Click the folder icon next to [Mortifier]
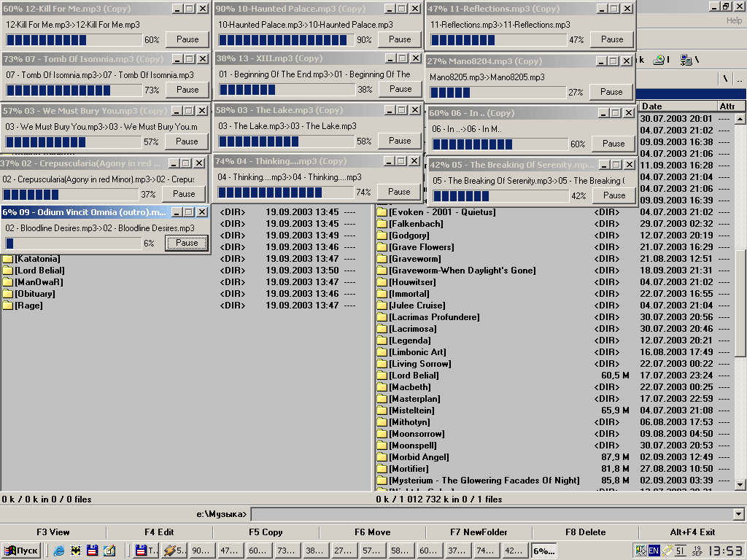747x560 pixels. click(x=382, y=469)
